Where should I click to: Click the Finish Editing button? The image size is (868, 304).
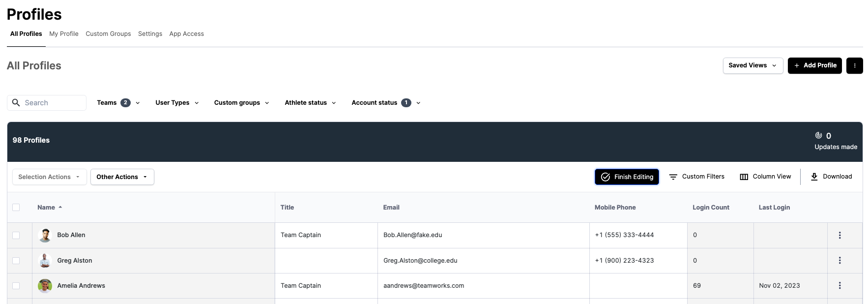[627, 177]
